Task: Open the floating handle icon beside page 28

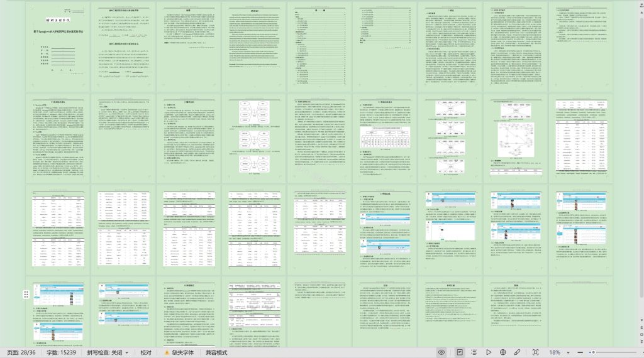Action: click(26, 294)
